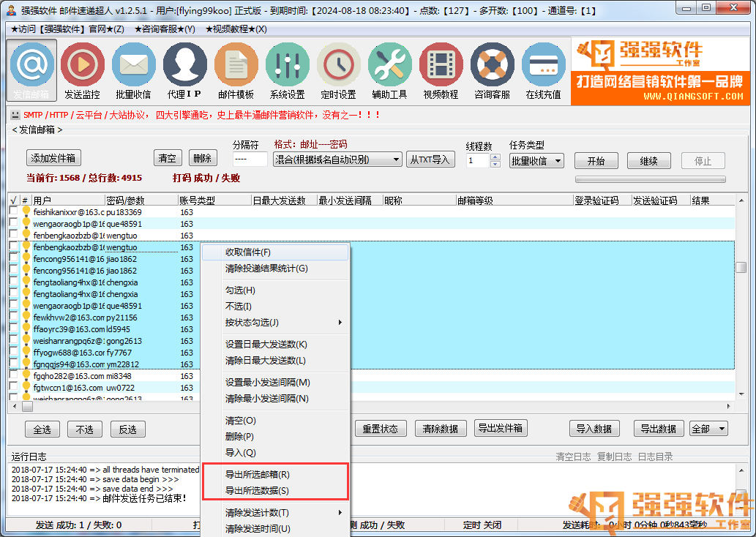
Task: Open ★视频教程★(X) in menu bar
Action: pos(236,29)
